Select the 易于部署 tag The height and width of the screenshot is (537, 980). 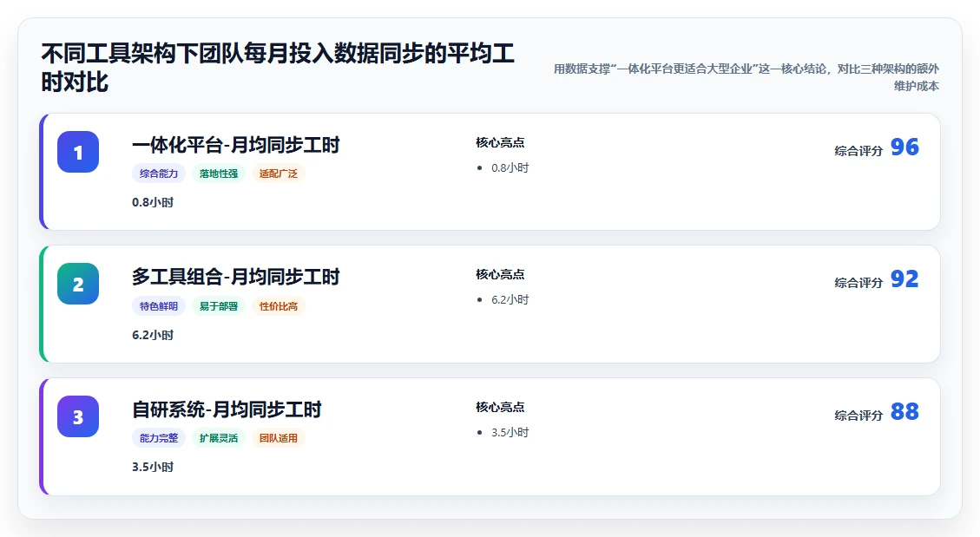pyautogui.click(x=219, y=306)
